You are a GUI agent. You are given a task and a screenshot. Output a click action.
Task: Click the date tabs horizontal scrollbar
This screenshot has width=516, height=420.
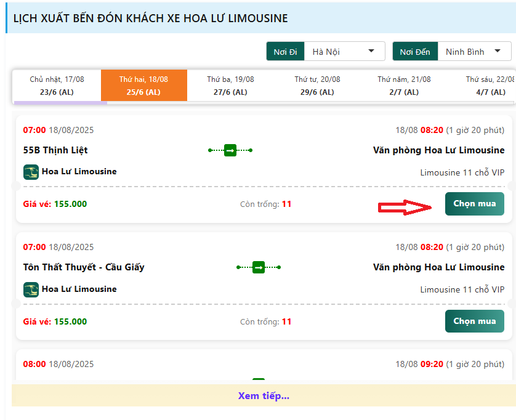coord(60,103)
